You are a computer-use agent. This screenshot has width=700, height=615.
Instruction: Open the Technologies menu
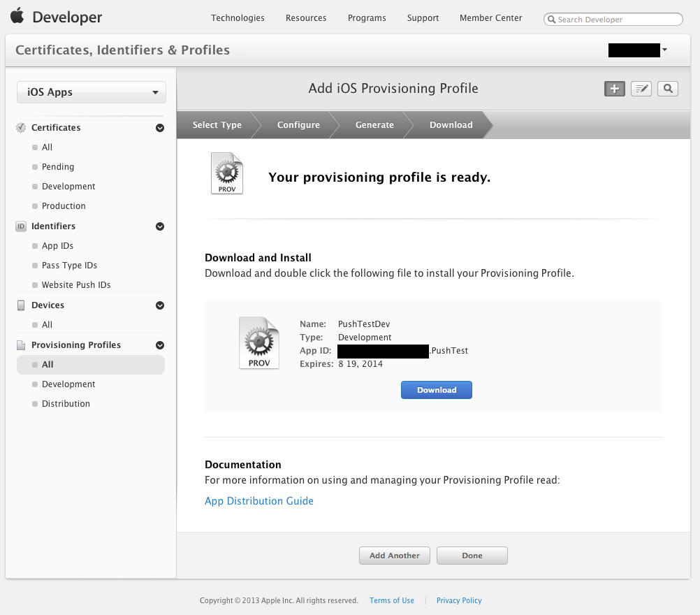click(x=238, y=18)
